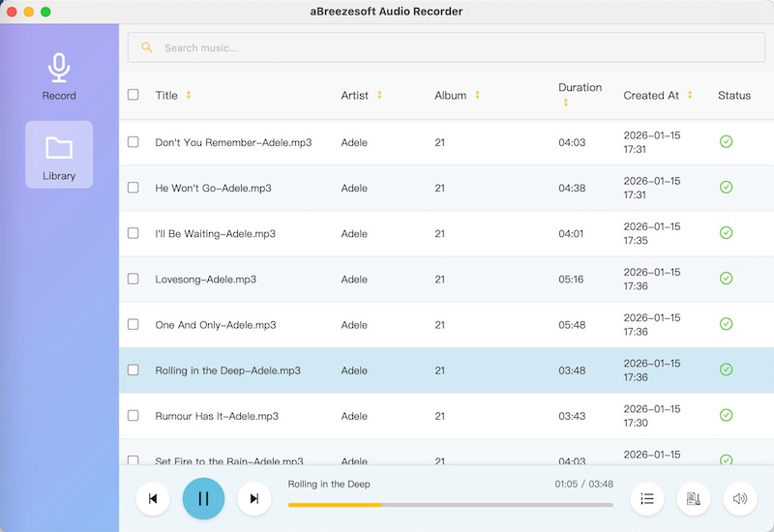Click status checkmark for He Won't Go
The image size is (774, 532).
[727, 187]
